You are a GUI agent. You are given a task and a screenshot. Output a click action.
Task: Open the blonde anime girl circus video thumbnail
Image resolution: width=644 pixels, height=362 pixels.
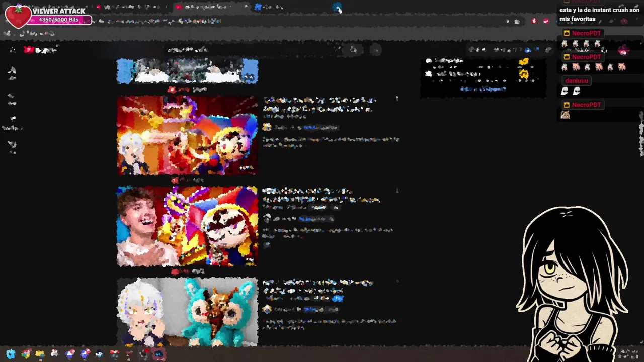187,135
